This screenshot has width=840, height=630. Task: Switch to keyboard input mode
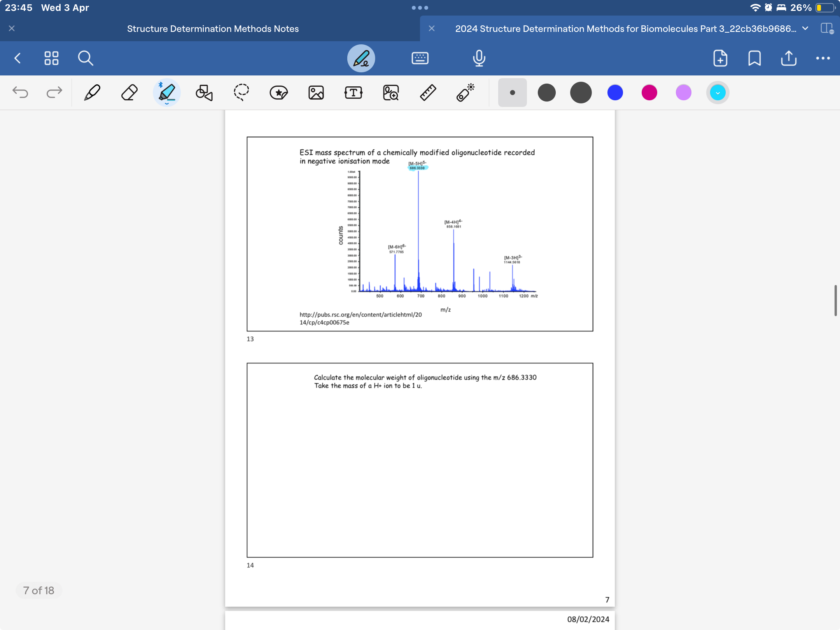(420, 58)
